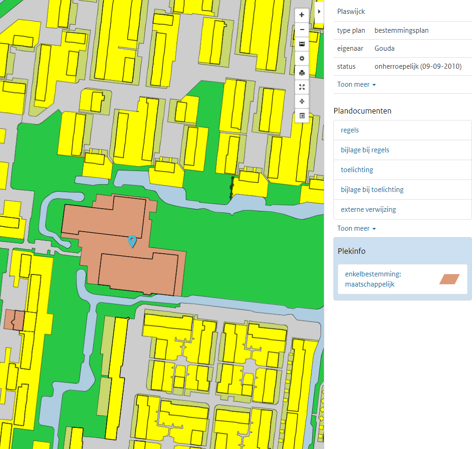Expand 'Toon meer' under plan status
Image resolution: width=476 pixels, height=449 pixels.
click(356, 84)
